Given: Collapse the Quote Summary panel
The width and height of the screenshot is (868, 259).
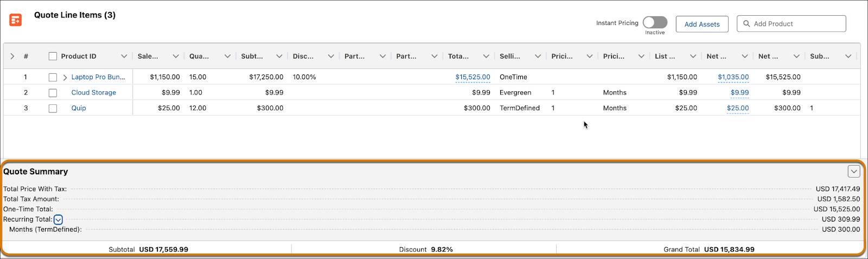Looking at the screenshot, I should (x=854, y=172).
